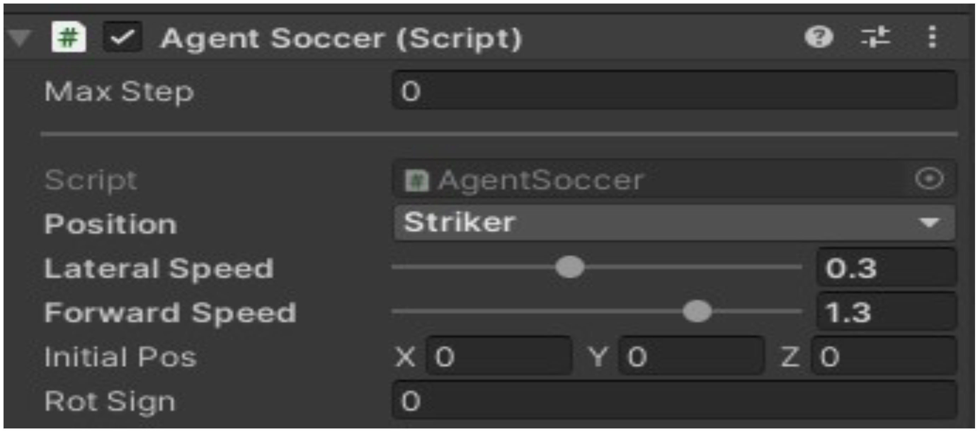Collapse the Agent Soccer component foldout
The image size is (980, 432).
(20, 38)
